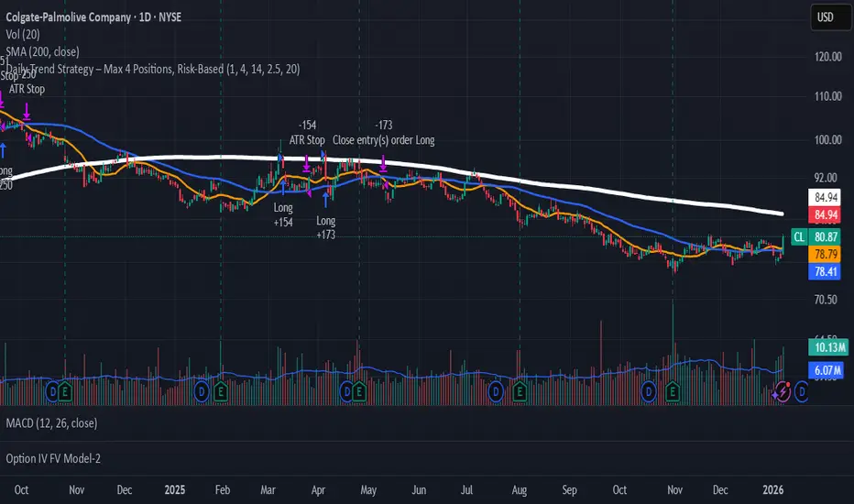
Task: Click the Sep label on the time axis
Action: click(x=569, y=490)
